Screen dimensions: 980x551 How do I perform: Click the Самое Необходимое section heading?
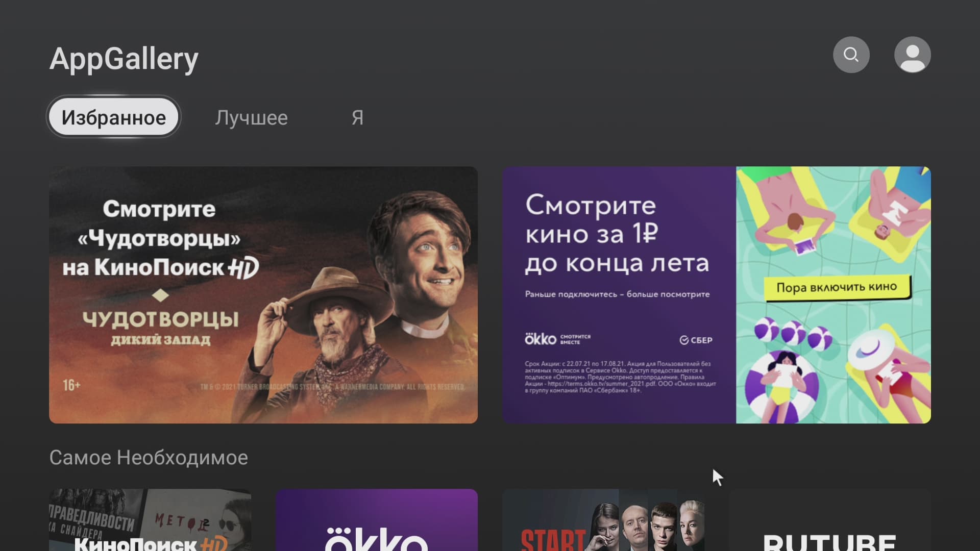click(149, 458)
